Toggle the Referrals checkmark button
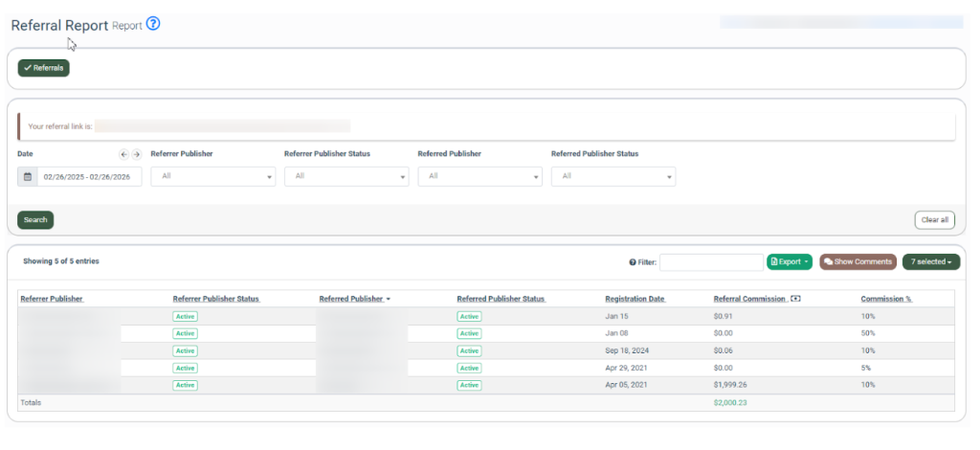 point(44,68)
